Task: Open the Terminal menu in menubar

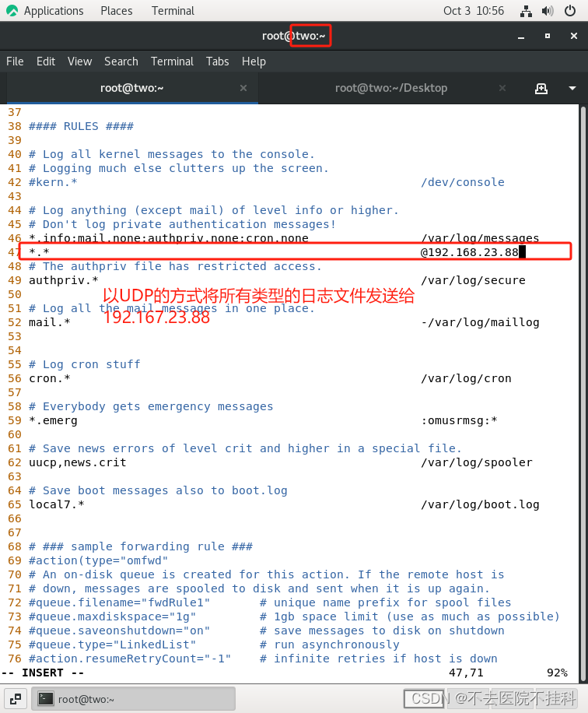Action: click(172, 61)
